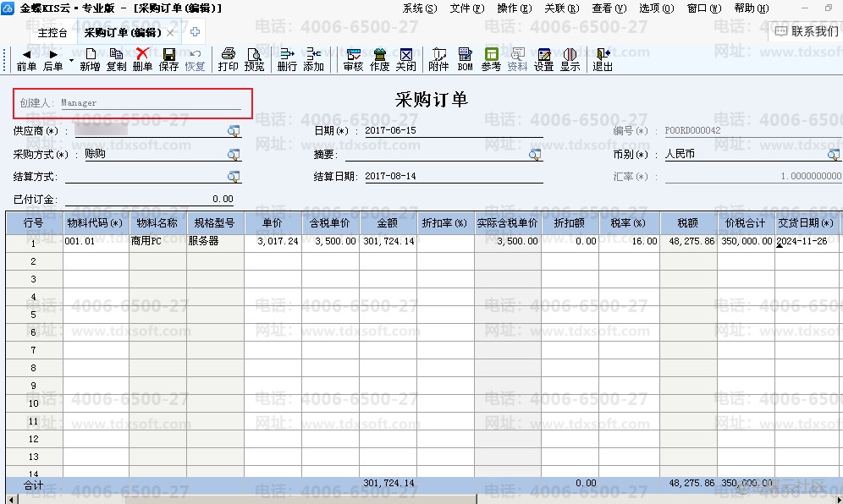Open lookup icon for 采购方式 field
Viewport: 843px width, 504px height.
pyautogui.click(x=234, y=155)
